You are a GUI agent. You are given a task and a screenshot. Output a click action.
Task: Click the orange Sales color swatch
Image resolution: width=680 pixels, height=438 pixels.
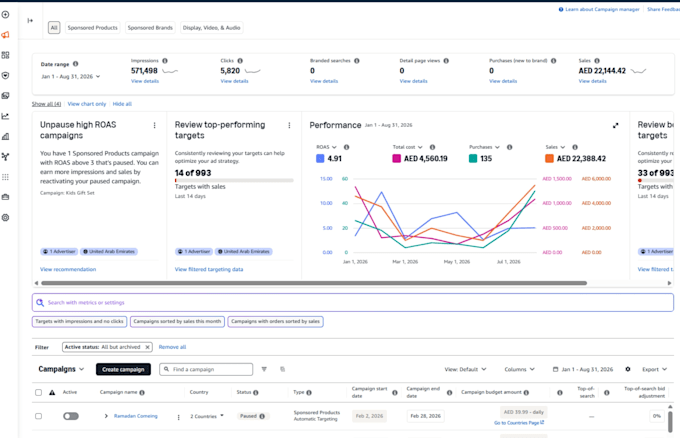pos(549,159)
